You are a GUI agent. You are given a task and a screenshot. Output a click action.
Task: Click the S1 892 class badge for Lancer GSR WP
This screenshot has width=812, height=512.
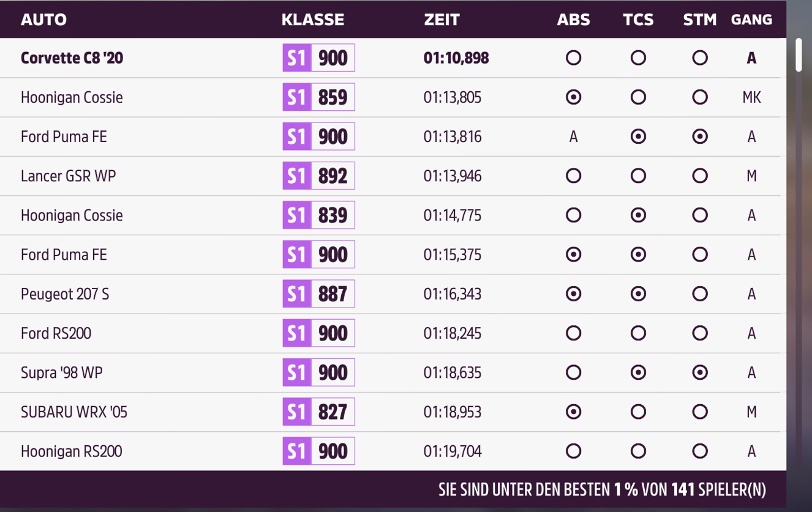318,176
